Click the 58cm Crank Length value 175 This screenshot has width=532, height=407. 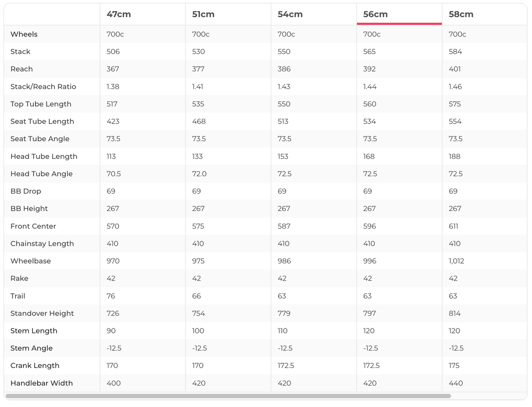tap(454, 365)
